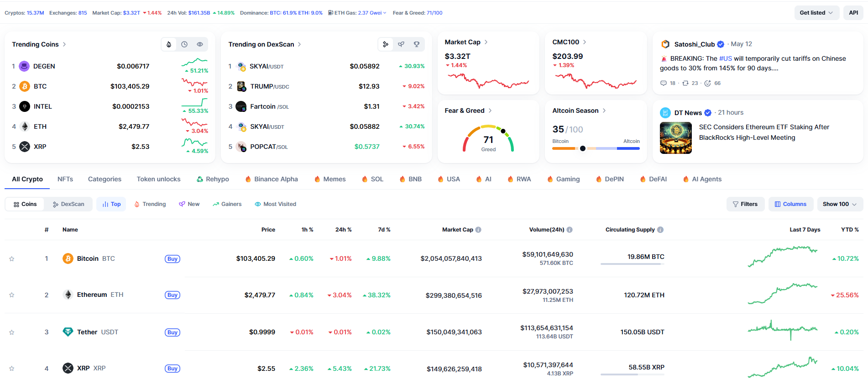Sort table by the 24h % column header
This screenshot has height=385, width=868.
tap(343, 230)
